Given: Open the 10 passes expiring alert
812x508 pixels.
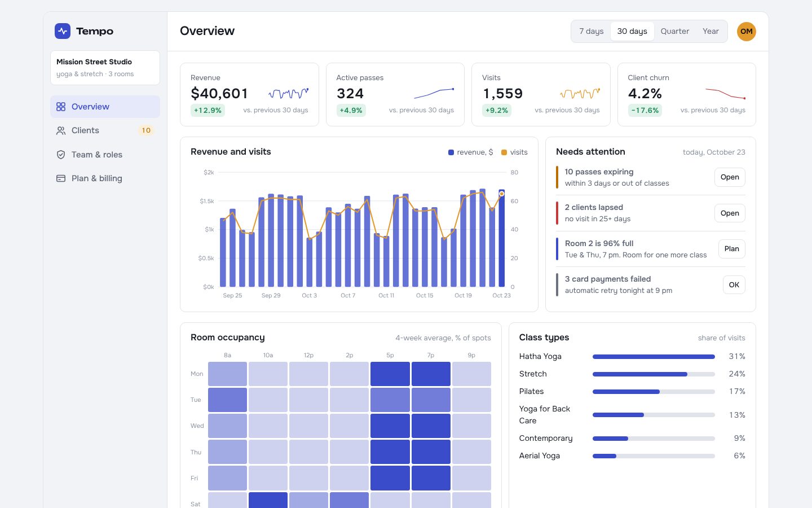Looking at the screenshot, I should click(730, 177).
